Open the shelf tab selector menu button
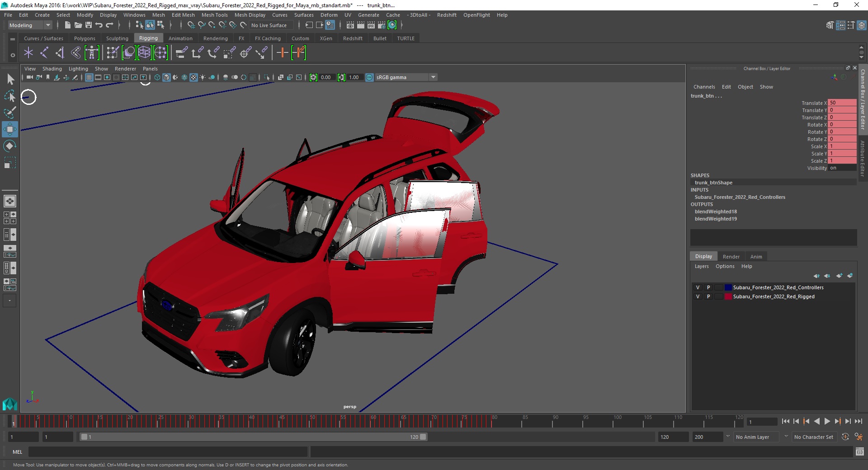The height and width of the screenshot is (470, 868). [x=13, y=39]
